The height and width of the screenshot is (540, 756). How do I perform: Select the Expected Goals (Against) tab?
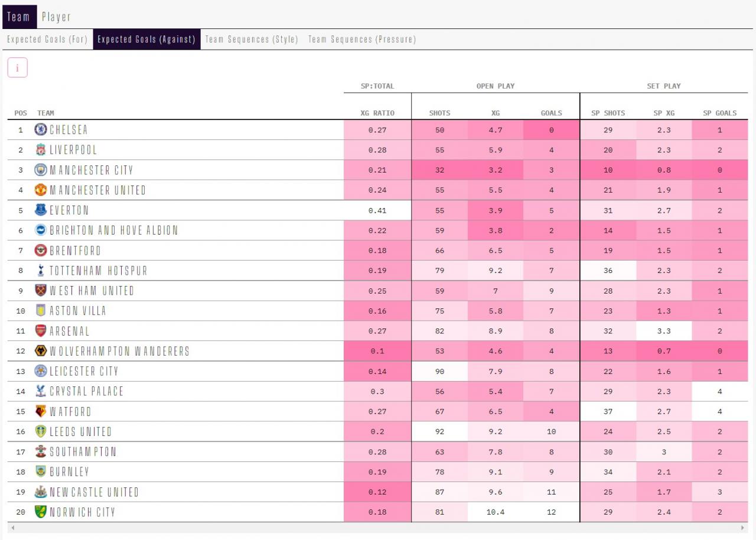(x=146, y=40)
